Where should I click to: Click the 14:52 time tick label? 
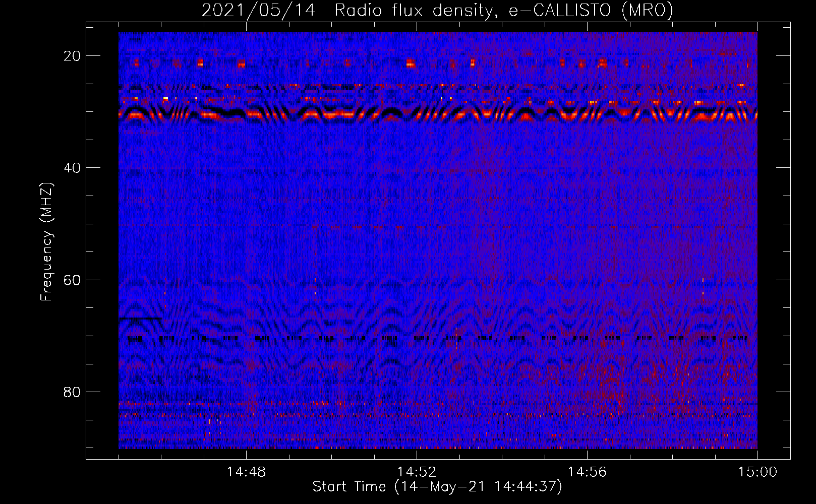(x=417, y=472)
